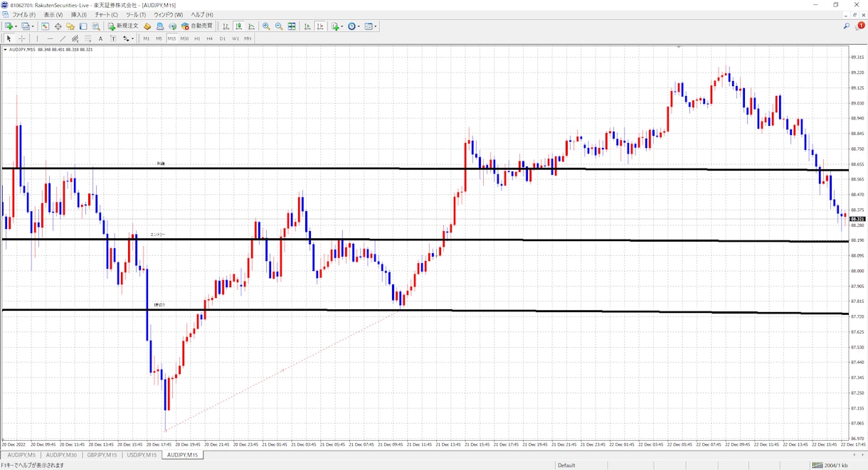Open the ファイル (F) menu

tap(23, 14)
